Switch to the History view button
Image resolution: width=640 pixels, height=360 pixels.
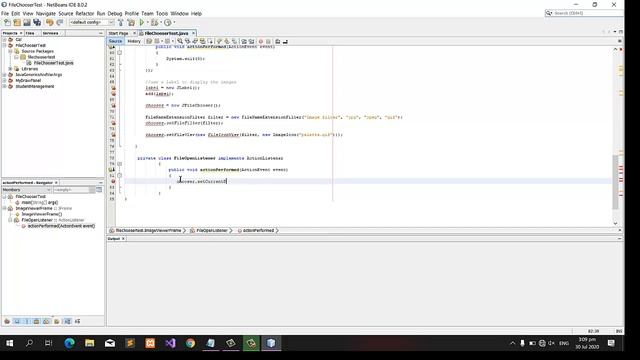[x=134, y=41]
